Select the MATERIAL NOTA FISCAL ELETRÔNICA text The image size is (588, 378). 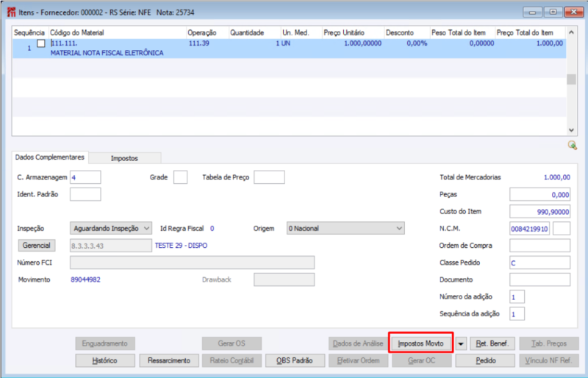click(x=107, y=53)
